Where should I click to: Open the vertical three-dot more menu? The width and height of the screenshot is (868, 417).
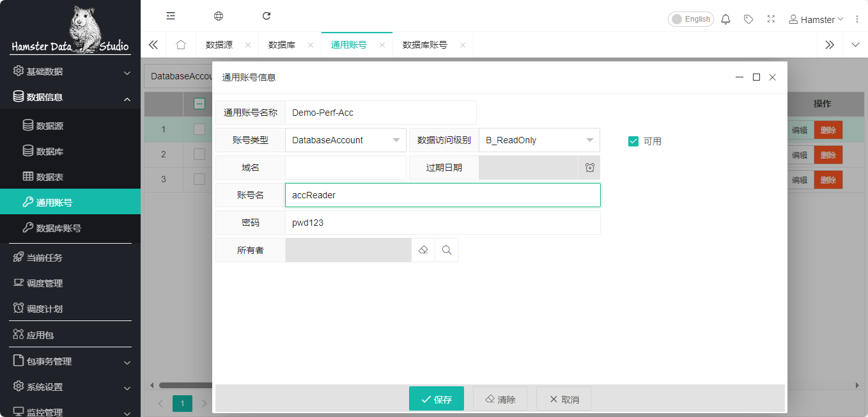(857, 19)
